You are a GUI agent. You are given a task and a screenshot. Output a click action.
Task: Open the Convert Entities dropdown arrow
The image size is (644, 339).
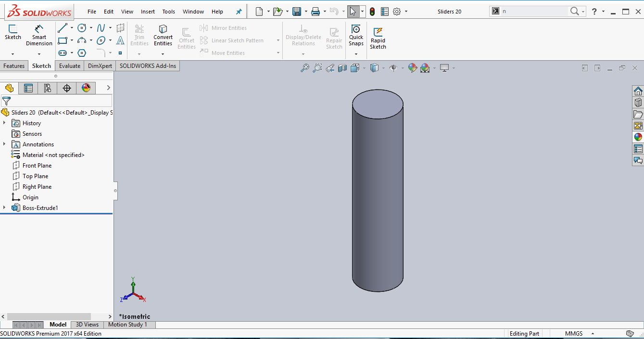163,53
